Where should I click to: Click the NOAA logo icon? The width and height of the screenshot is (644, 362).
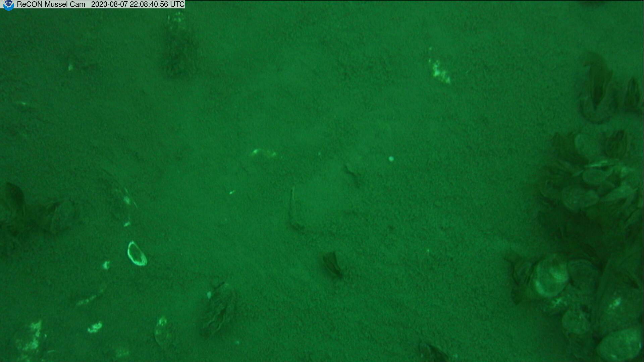8,5
